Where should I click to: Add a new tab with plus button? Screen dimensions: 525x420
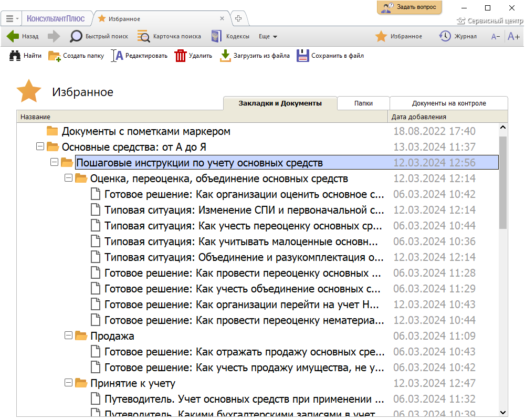(238, 18)
